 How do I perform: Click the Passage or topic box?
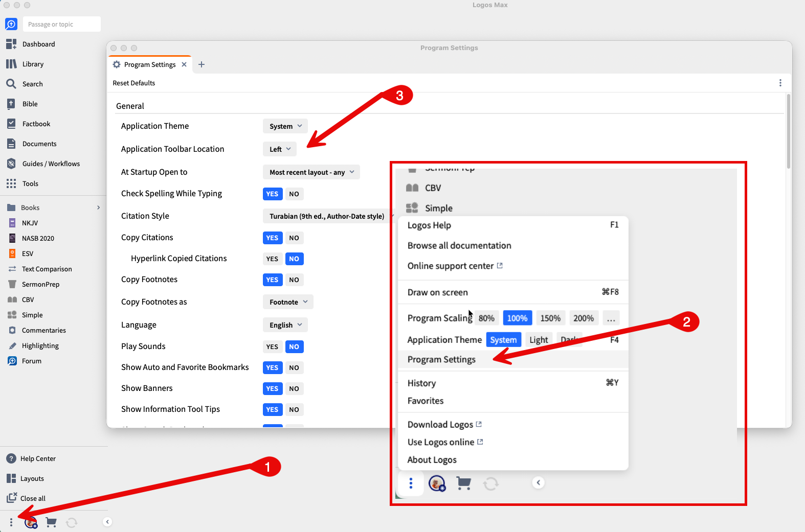62,24
